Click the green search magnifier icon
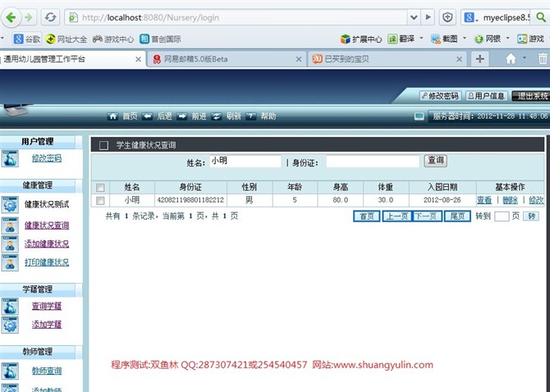Image resolution: width=550 pixels, height=392 pixels. pos(541,17)
